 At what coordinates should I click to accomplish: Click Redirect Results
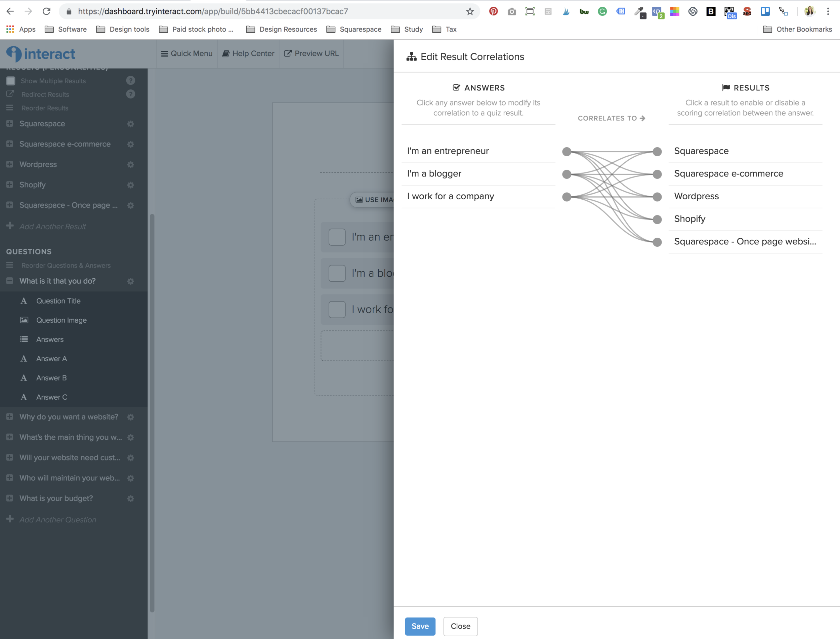pyautogui.click(x=45, y=94)
